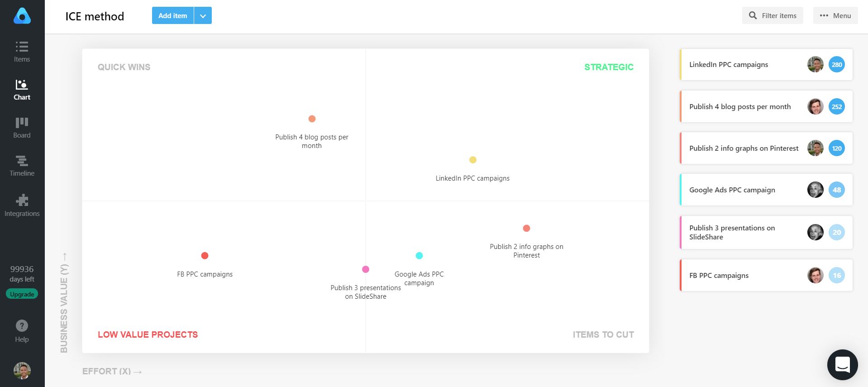Open the Filter items search
The image size is (868, 387).
(772, 15)
